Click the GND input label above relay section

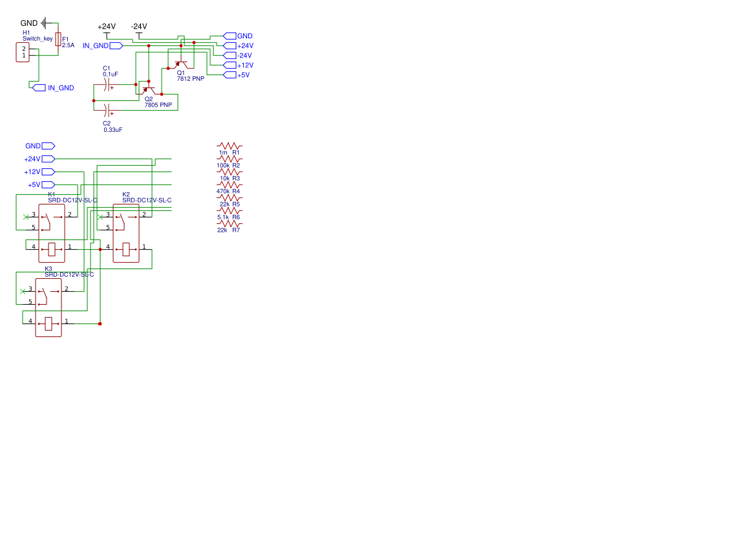pos(41,146)
